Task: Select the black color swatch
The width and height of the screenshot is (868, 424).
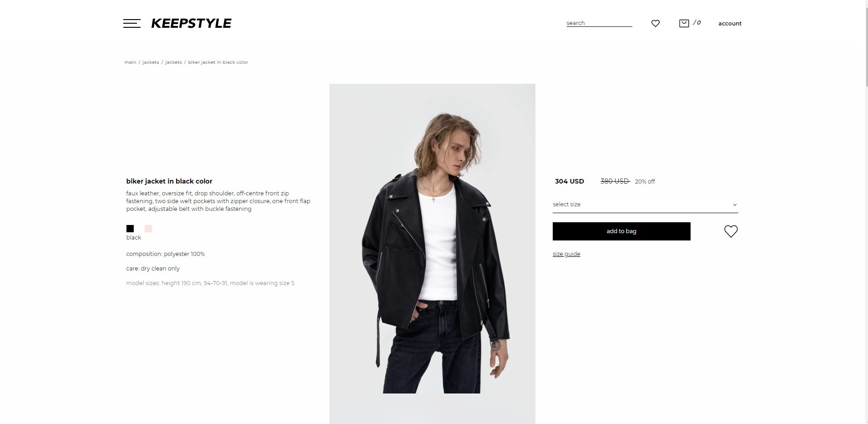Action: [130, 229]
